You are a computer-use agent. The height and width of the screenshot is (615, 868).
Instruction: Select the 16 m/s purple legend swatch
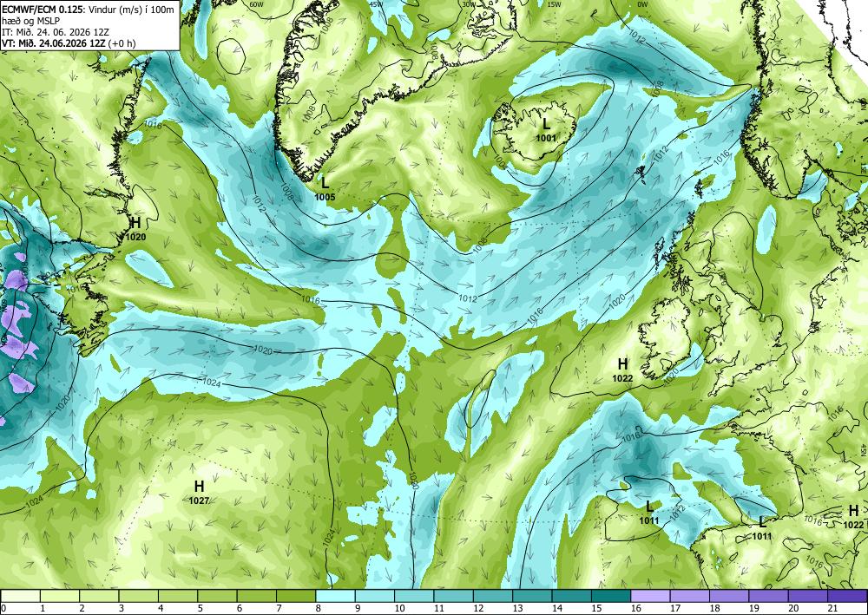tap(650, 596)
